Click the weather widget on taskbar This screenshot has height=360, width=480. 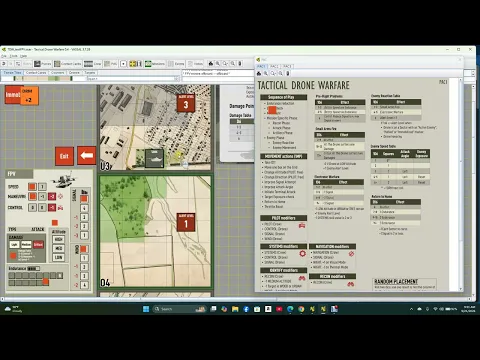(x=13, y=309)
